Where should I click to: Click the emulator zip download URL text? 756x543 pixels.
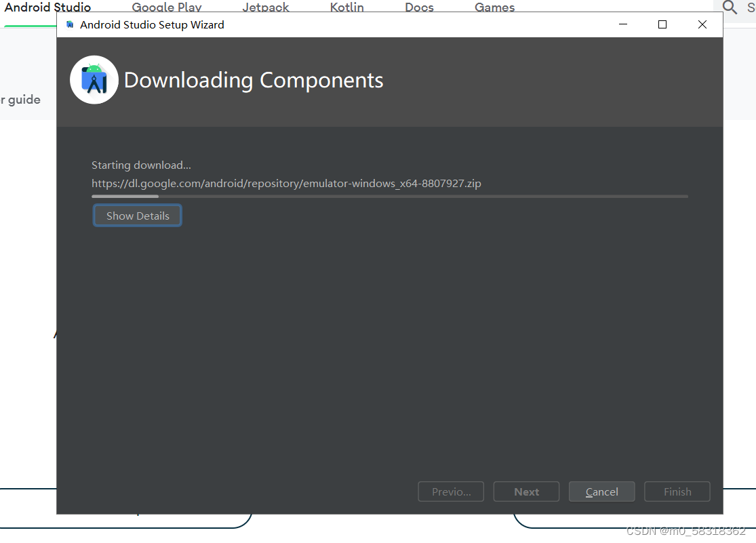286,183
